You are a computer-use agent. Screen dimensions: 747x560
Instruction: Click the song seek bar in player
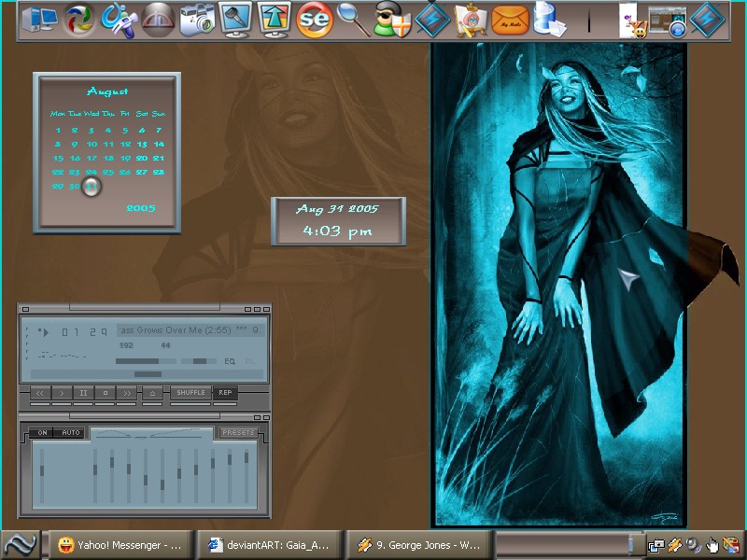147,374
